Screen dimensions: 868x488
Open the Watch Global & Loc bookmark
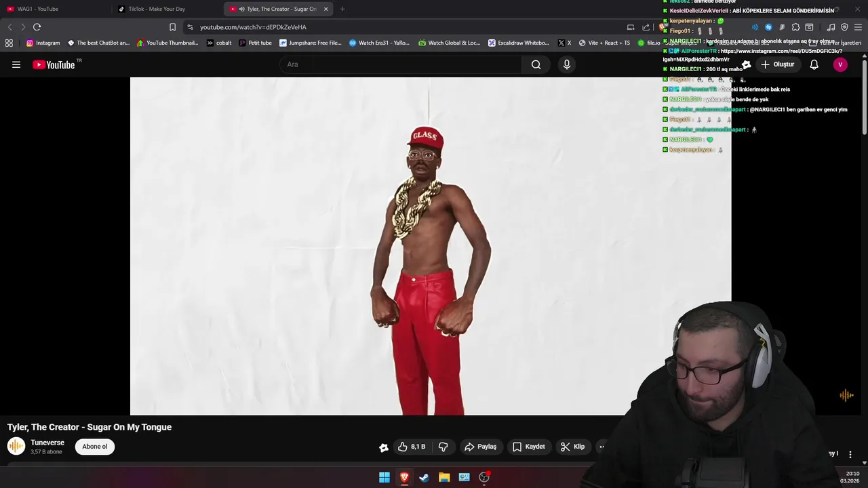450,43
